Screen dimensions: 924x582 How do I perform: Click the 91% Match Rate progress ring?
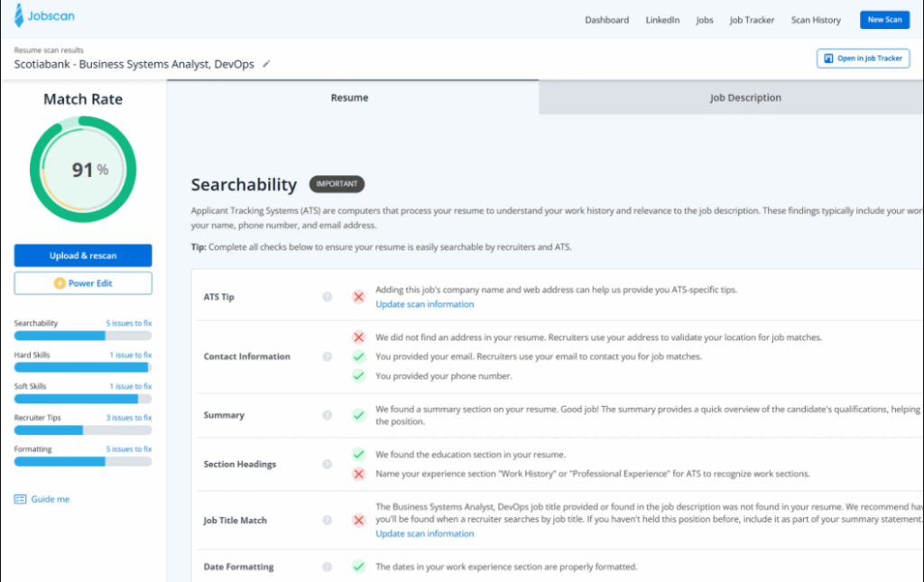point(82,168)
